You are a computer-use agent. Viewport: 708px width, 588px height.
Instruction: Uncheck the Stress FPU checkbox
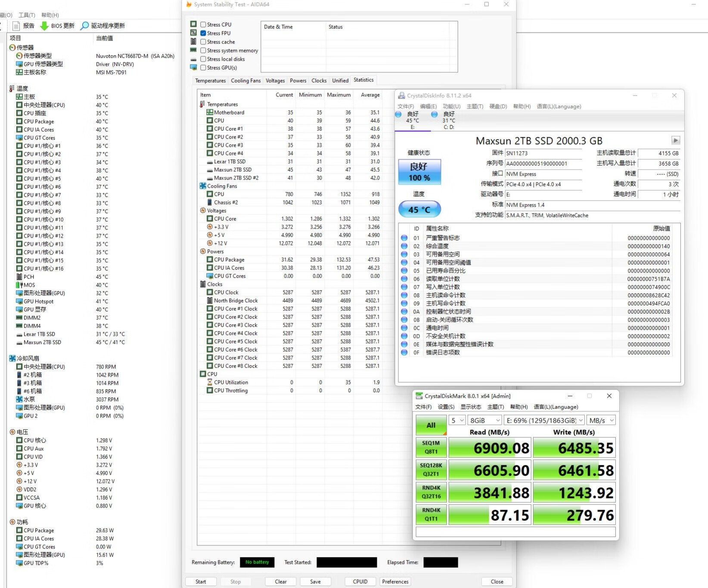click(x=203, y=33)
